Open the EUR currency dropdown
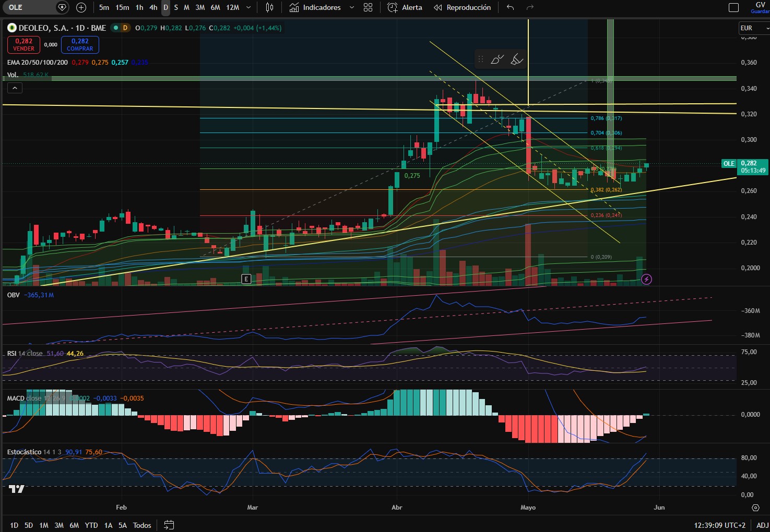Viewport: 770px width, 532px height. [x=754, y=28]
